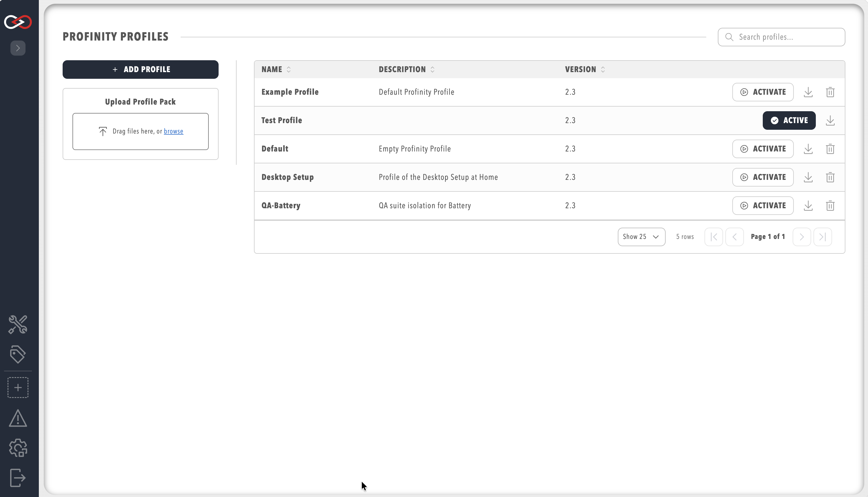Download the Default profile
This screenshot has height=497, width=868.
(808, 149)
